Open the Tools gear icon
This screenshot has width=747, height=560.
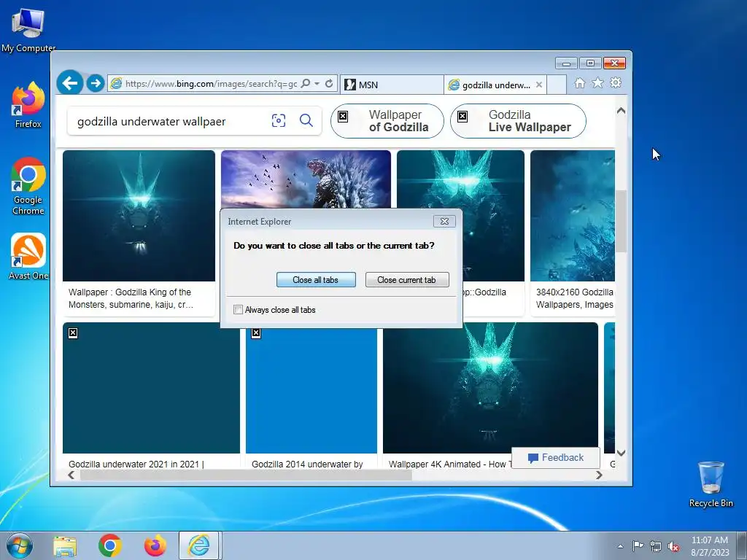(616, 83)
